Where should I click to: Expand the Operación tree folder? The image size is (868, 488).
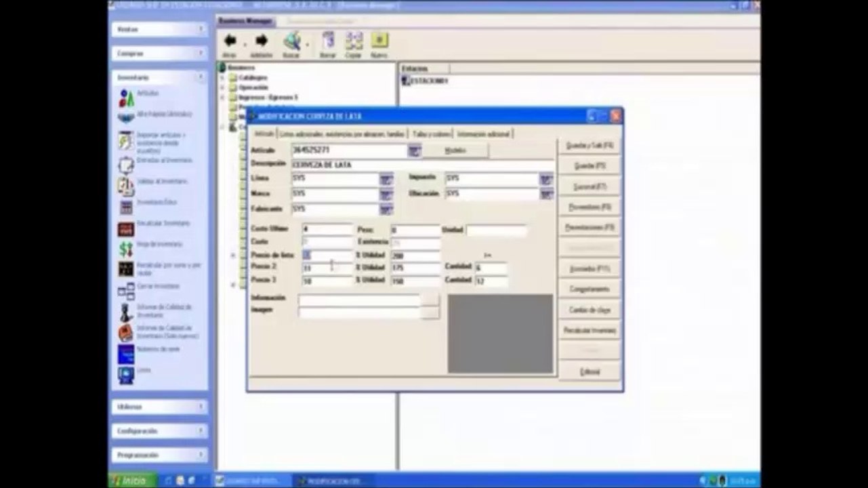[222, 87]
